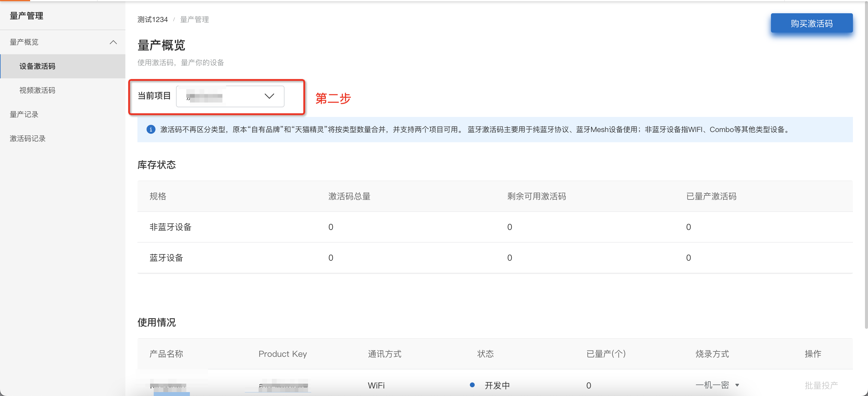Viewport: 868px width, 396px height.
Task: Click the blue info icon in notice banner
Action: (x=151, y=129)
